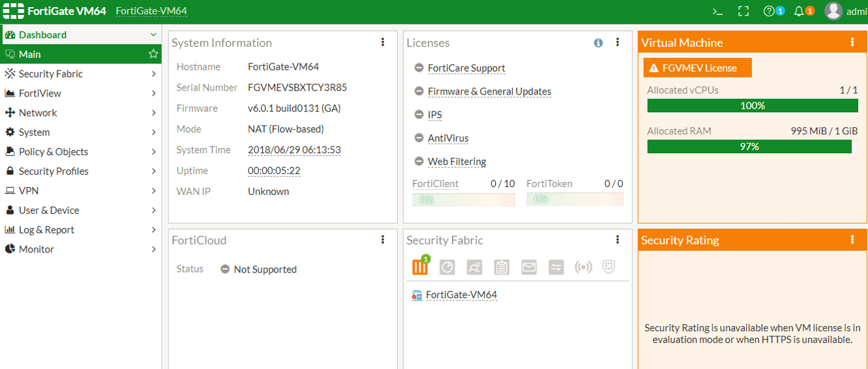The width and height of the screenshot is (868, 369).
Task: Expand the User & Device menu
Action: (x=81, y=211)
